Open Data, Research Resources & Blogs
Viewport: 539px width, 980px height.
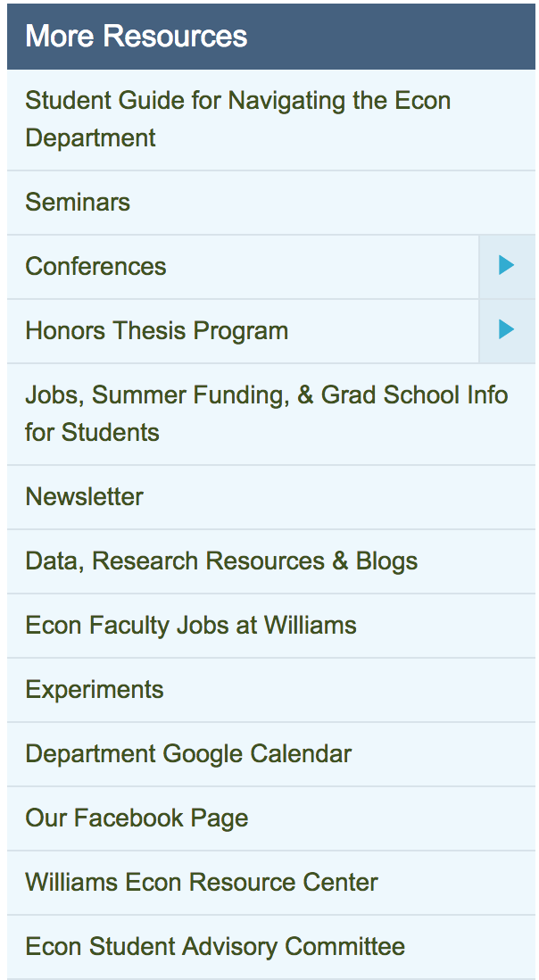click(x=271, y=562)
